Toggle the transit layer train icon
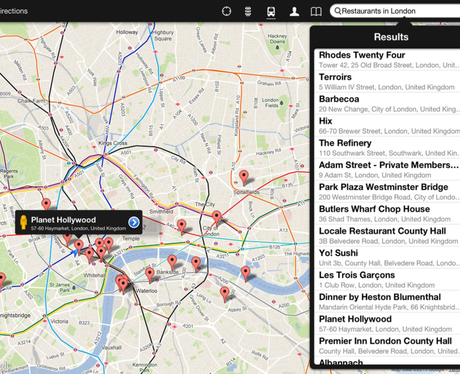 [x=271, y=12]
